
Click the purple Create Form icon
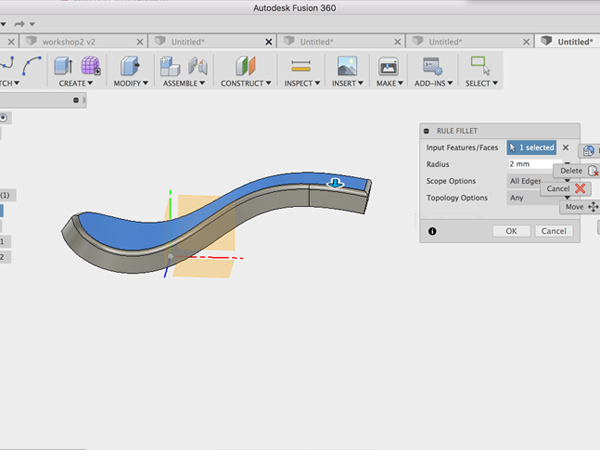pos(91,65)
